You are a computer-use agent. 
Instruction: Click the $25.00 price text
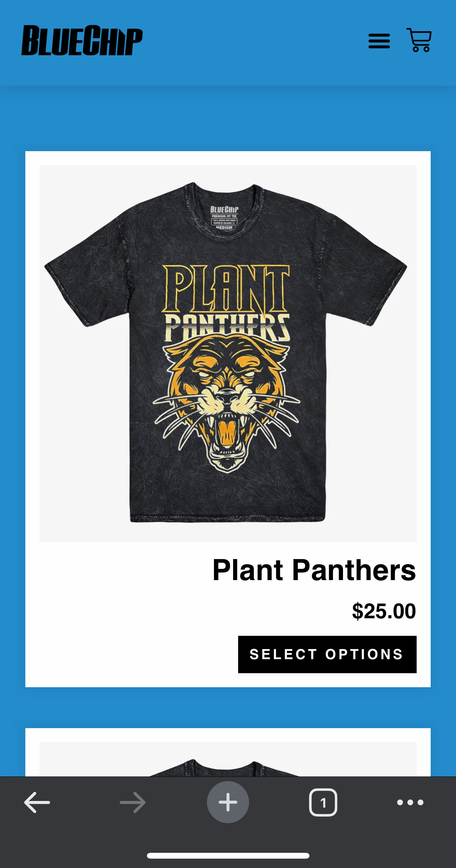(x=384, y=611)
